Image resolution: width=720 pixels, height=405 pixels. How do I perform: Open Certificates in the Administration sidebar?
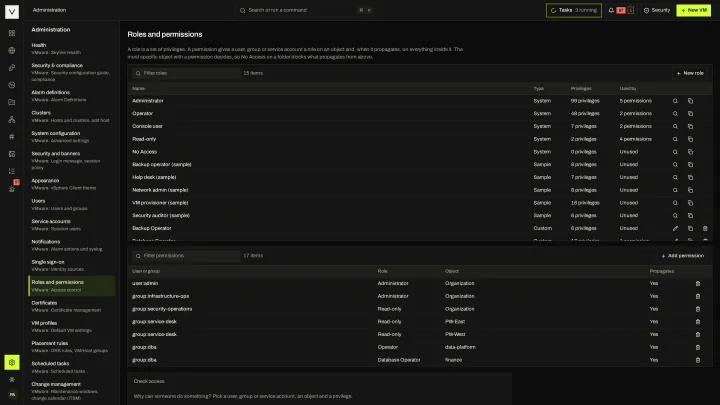[71, 306]
